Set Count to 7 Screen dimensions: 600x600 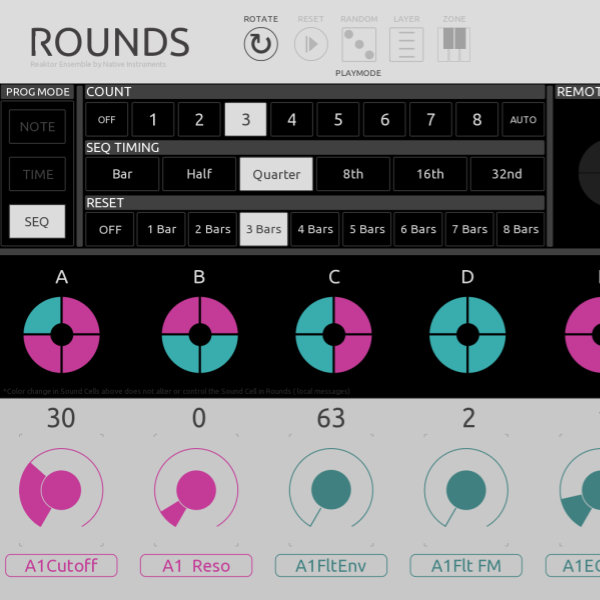coord(431,119)
